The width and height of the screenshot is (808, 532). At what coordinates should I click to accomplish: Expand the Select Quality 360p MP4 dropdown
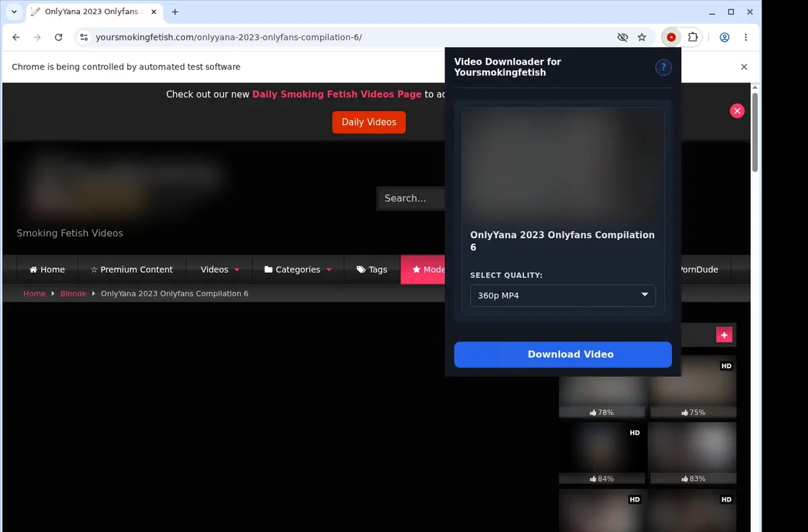pos(563,295)
